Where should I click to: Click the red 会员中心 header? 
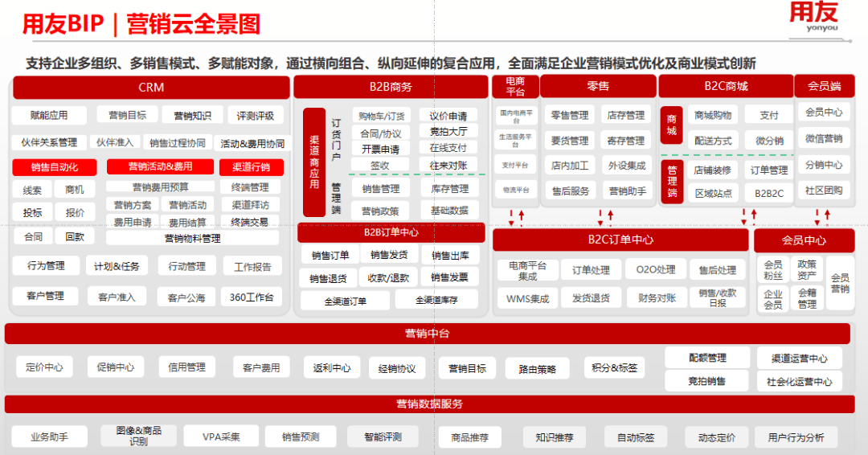tap(804, 240)
